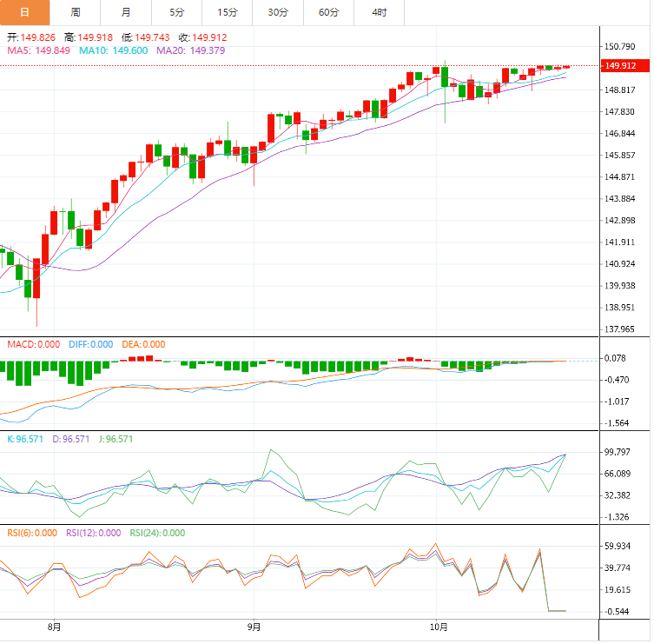
Task: Choose the 60分 chart tab
Action: [x=329, y=12]
